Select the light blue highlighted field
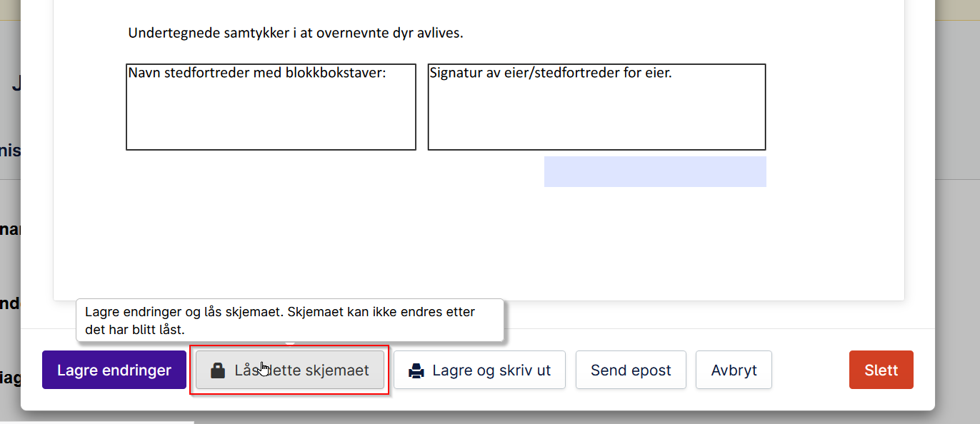The image size is (980, 424). [655, 171]
